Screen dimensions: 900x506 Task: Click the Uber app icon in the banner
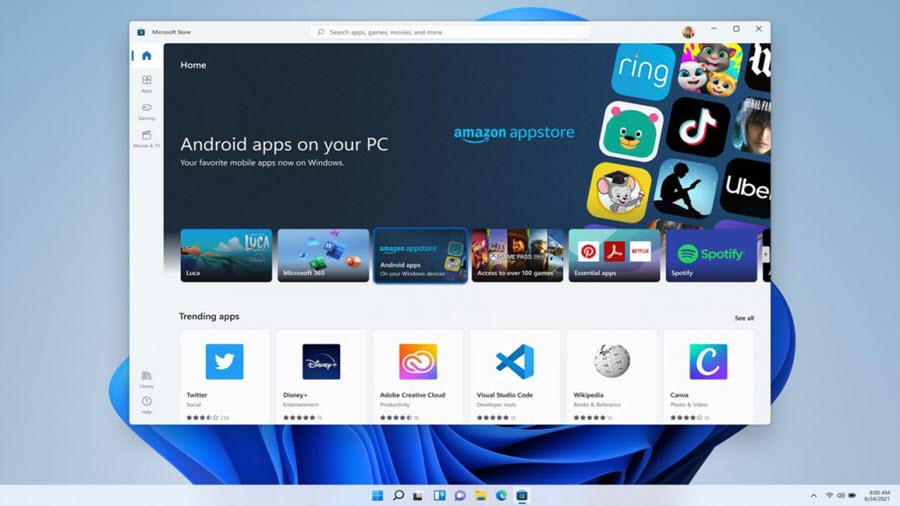(x=746, y=188)
